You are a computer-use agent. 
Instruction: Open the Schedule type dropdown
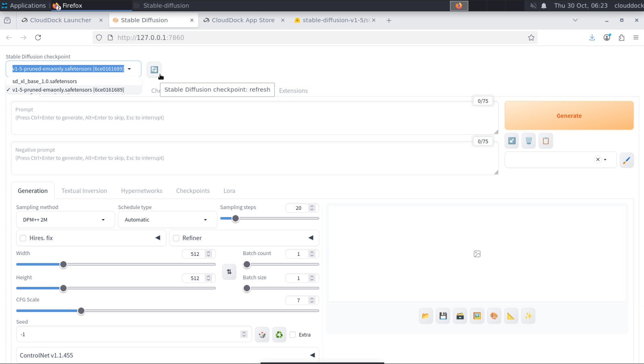pyautogui.click(x=167, y=220)
